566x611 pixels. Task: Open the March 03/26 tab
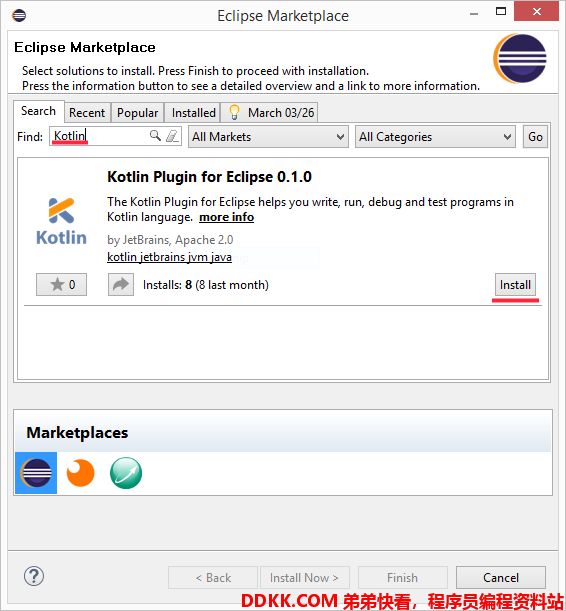point(269,113)
